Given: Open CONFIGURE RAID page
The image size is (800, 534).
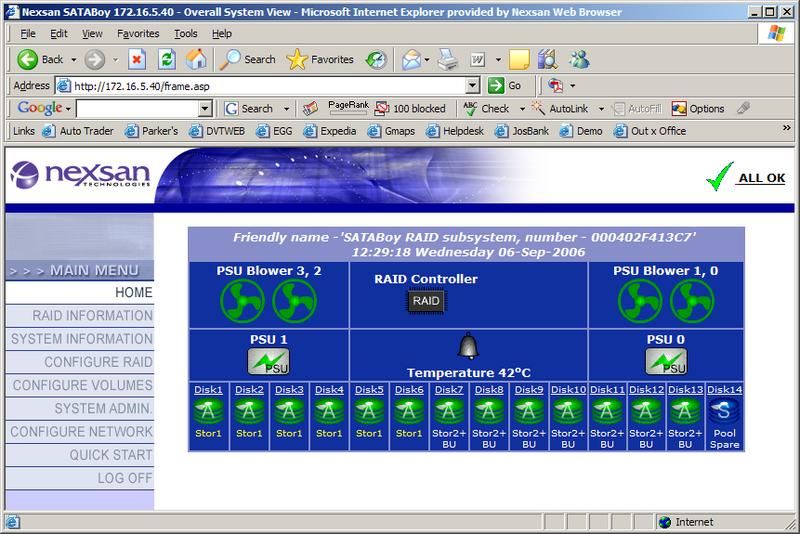Looking at the screenshot, I should [x=80, y=362].
